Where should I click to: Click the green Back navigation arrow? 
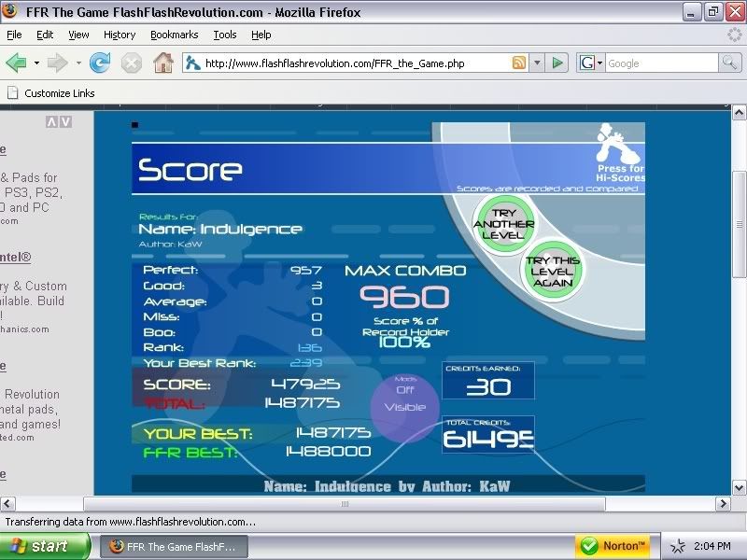[16, 63]
